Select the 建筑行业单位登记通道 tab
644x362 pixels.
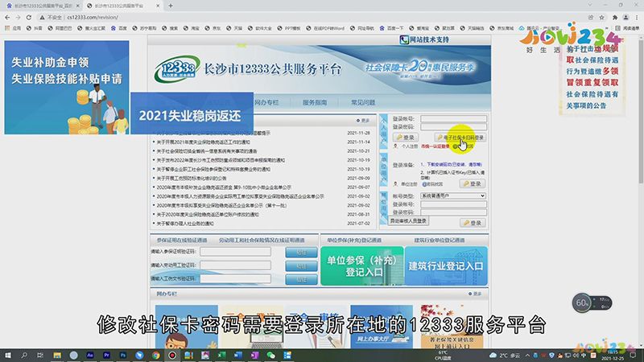[x=440, y=240]
